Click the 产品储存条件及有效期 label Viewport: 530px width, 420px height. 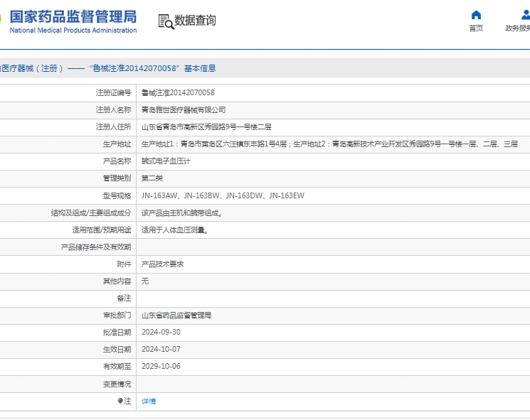click(x=96, y=247)
